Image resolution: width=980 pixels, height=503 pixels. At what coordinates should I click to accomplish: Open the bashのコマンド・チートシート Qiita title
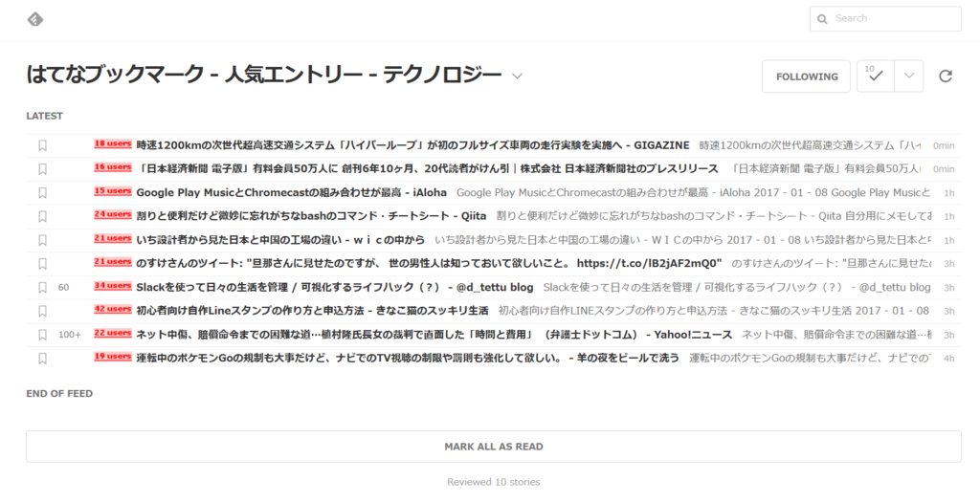pyautogui.click(x=311, y=216)
